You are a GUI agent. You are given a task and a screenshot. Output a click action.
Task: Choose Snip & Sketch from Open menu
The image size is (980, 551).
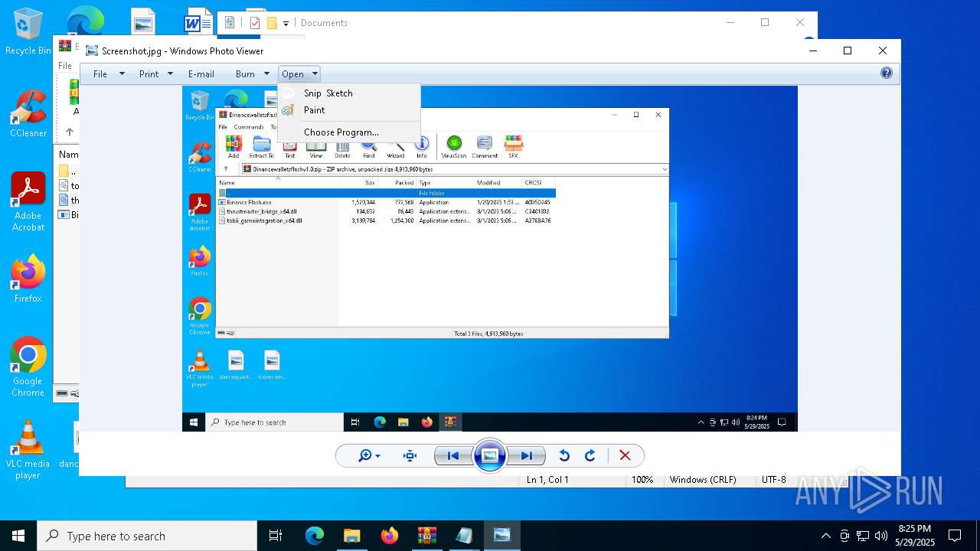[349, 93]
